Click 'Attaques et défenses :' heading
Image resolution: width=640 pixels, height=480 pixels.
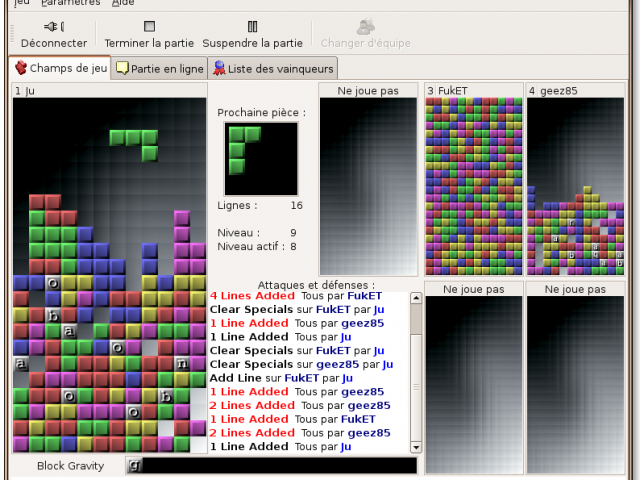[316, 285]
